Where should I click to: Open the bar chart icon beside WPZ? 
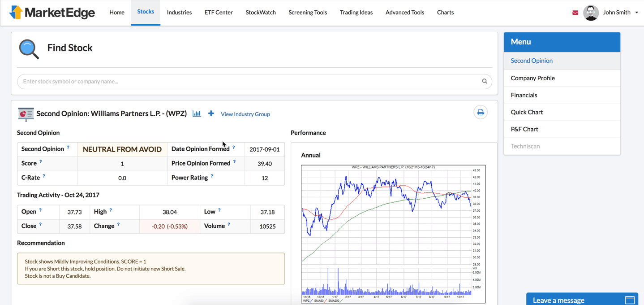[197, 113]
